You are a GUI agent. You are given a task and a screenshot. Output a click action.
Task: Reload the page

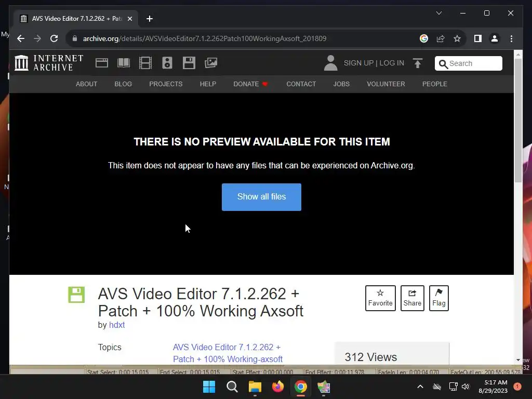54,38
